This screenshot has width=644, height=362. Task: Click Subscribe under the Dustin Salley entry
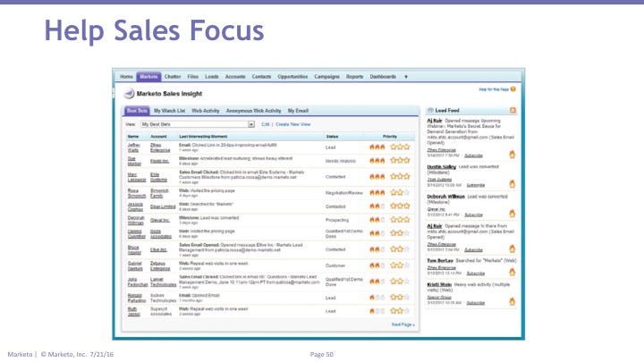[476, 185]
